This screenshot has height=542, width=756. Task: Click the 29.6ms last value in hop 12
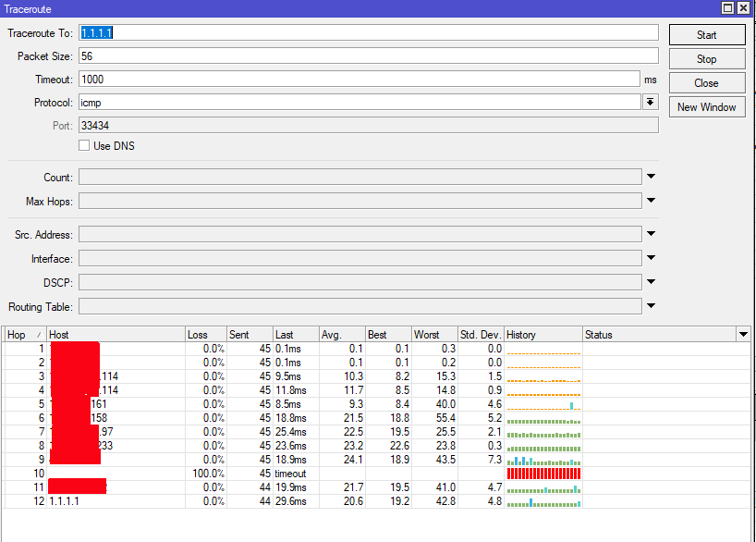tap(291, 501)
